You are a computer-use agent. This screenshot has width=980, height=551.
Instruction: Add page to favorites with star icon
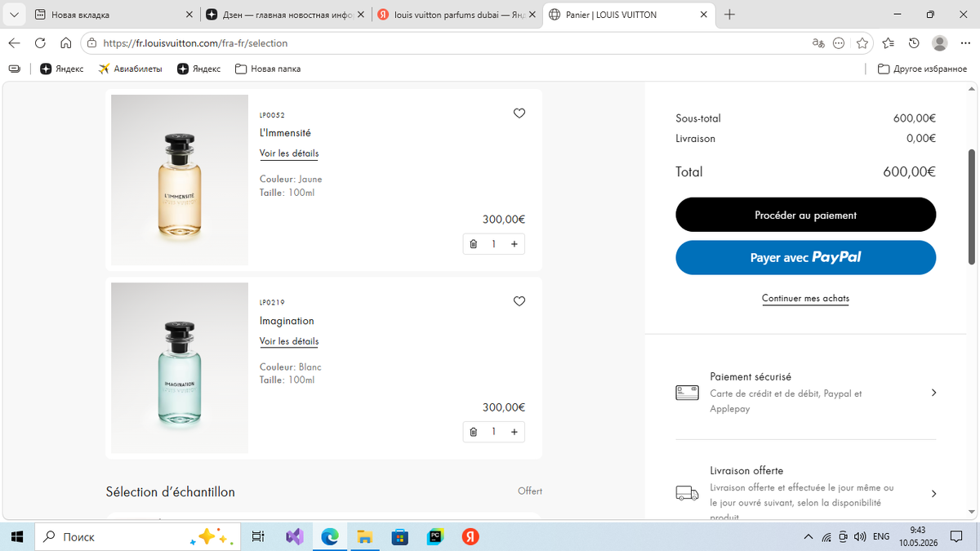(x=862, y=43)
